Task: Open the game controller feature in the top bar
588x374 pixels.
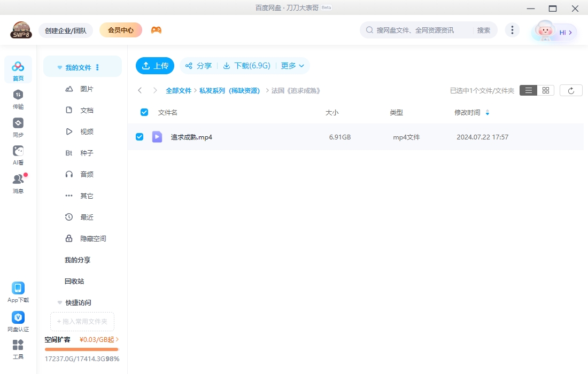Action: tap(157, 30)
